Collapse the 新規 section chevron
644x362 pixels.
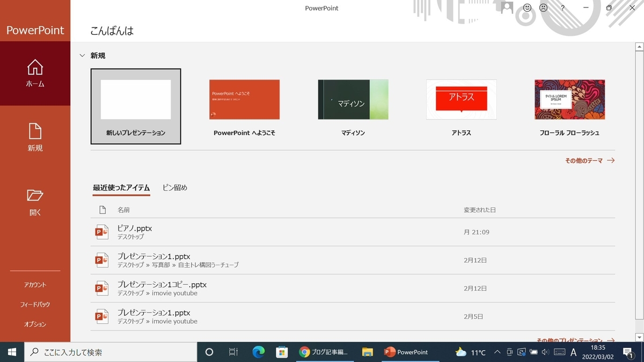point(82,55)
